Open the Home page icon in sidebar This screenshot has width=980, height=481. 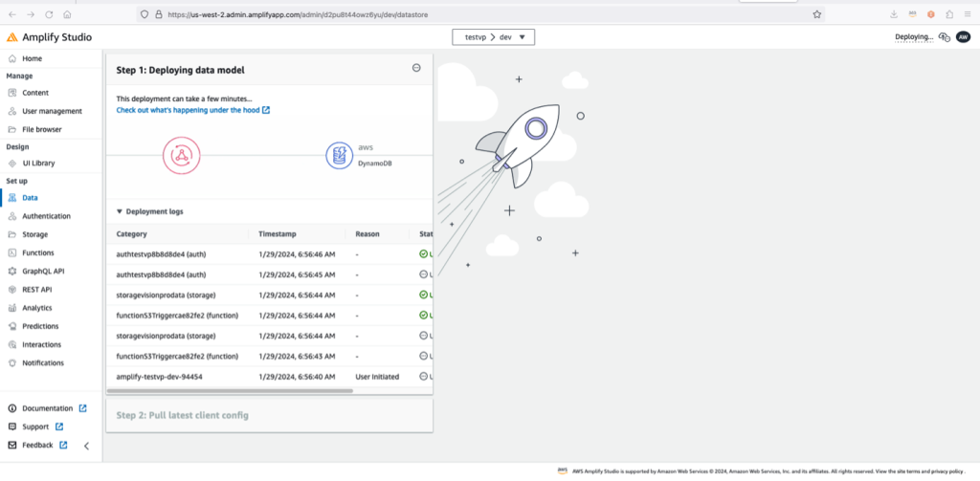click(x=11, y=58)
